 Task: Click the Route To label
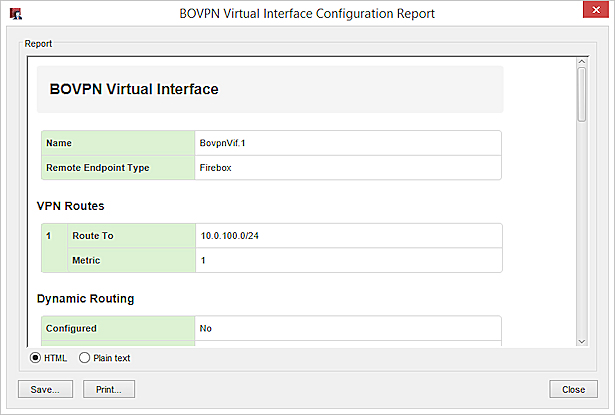[93, 235]
